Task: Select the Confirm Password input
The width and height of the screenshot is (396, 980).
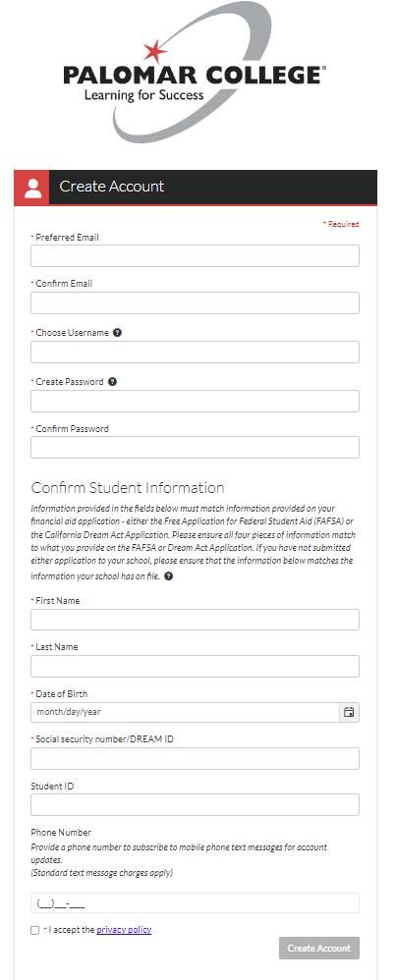Action: click(x=196, y=448)
